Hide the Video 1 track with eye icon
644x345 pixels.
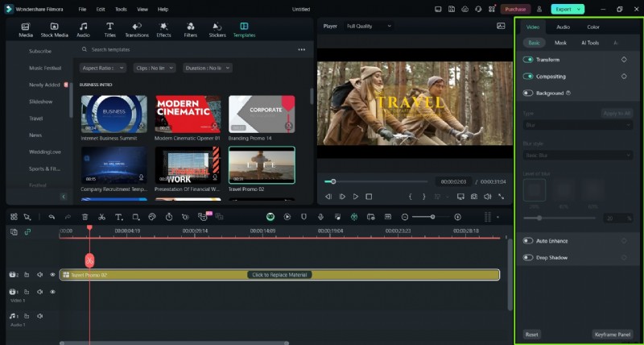(52, 292)
